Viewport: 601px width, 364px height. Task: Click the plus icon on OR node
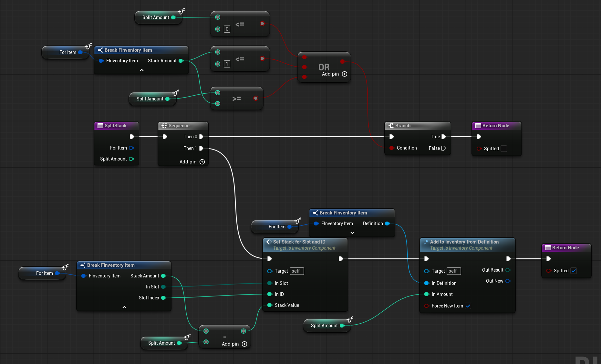[x=345, y=74]
